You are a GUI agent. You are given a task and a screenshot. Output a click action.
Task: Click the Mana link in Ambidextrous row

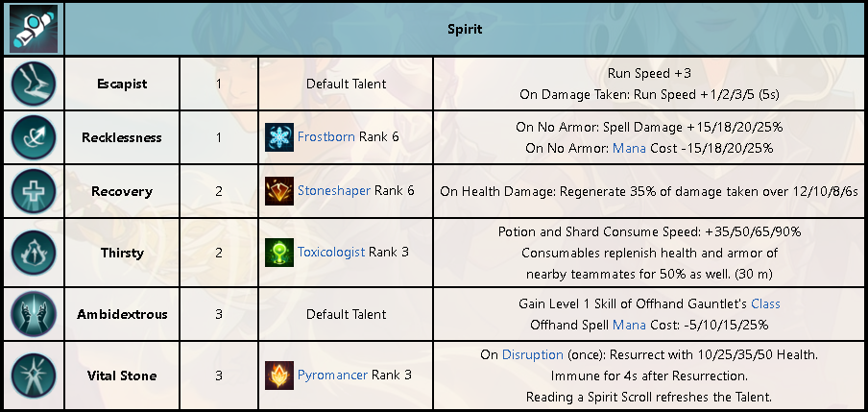click(x=629, y=325)
